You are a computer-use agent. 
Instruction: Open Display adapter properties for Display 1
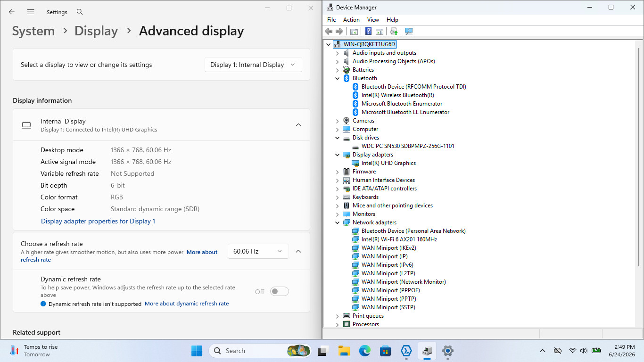pos(98,221)
